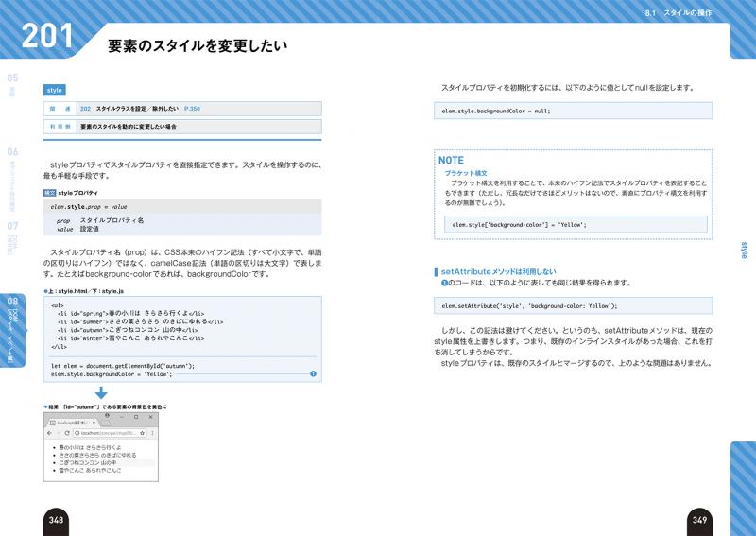Screen dimensions: 756x536
Task: Click the elem.setAttribute('style', ...) code line
Action: pyautogui.click(x=529, y=306)
